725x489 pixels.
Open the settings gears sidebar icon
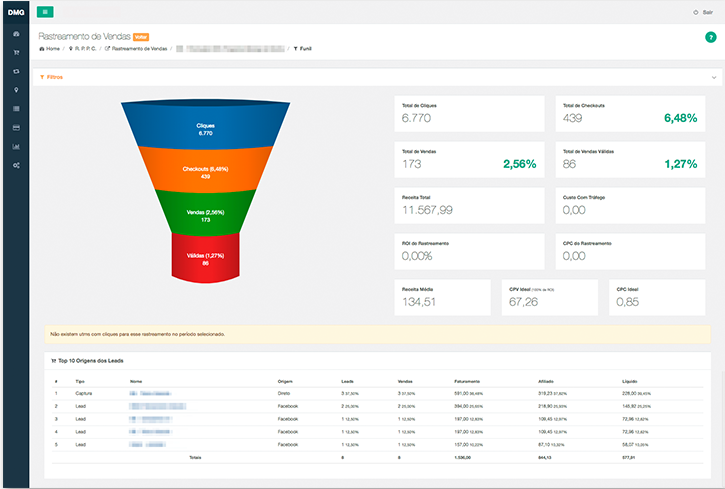coord(15,164)
